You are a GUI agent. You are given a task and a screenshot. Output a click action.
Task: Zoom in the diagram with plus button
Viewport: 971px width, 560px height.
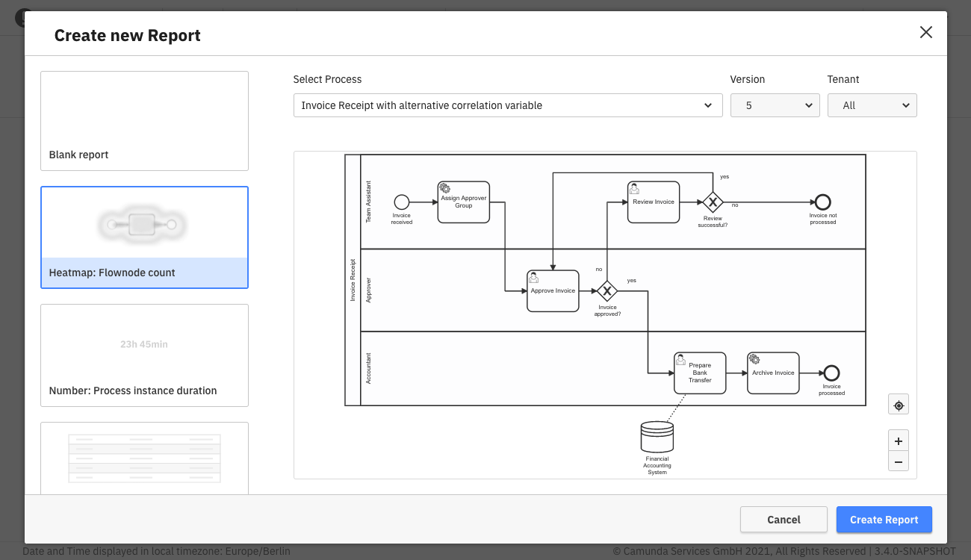click(899, 441)
